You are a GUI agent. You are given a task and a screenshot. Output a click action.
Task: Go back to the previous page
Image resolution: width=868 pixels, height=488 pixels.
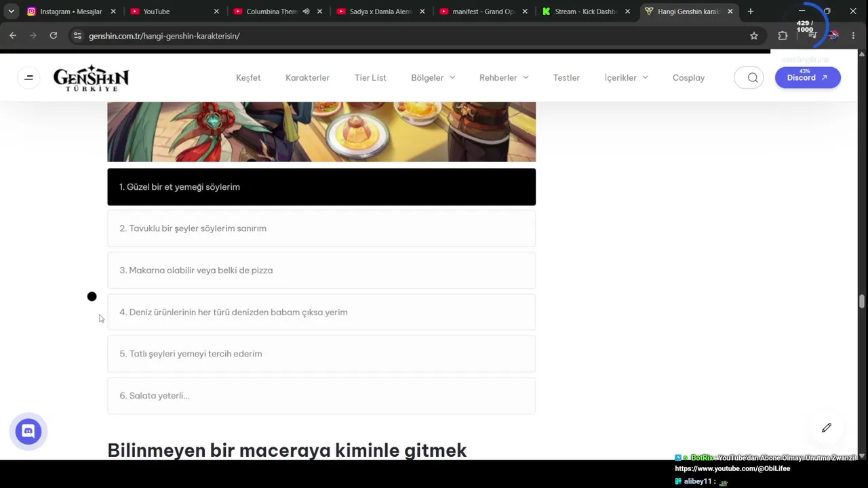(13, 36)
